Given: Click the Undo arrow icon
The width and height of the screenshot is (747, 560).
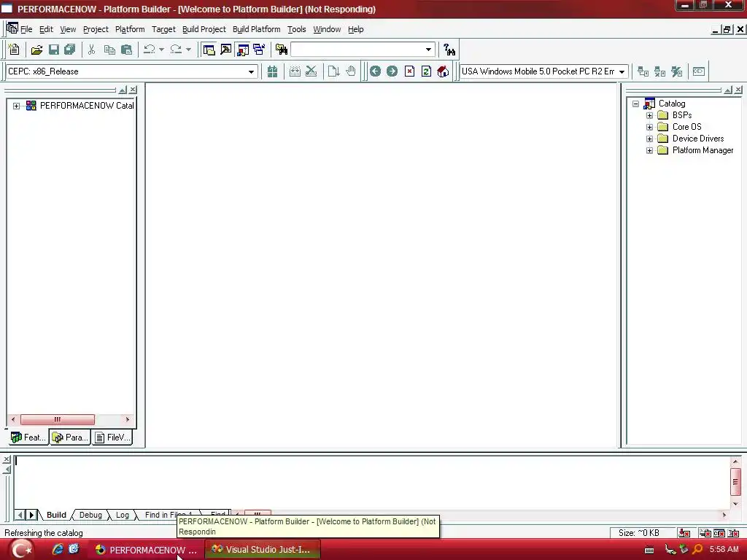Looking at the screenshot, I should coord(149,49).
